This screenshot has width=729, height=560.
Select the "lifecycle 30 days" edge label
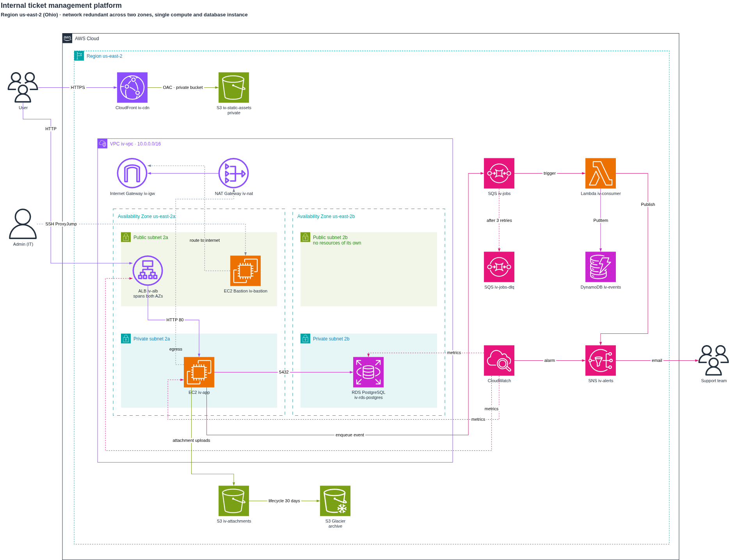284,501
